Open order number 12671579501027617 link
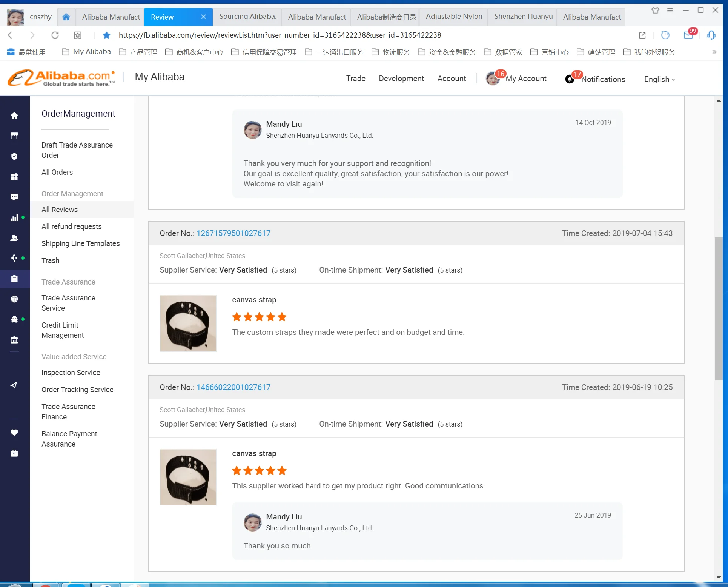The image size is (728, 587). [x=233, y=233]
